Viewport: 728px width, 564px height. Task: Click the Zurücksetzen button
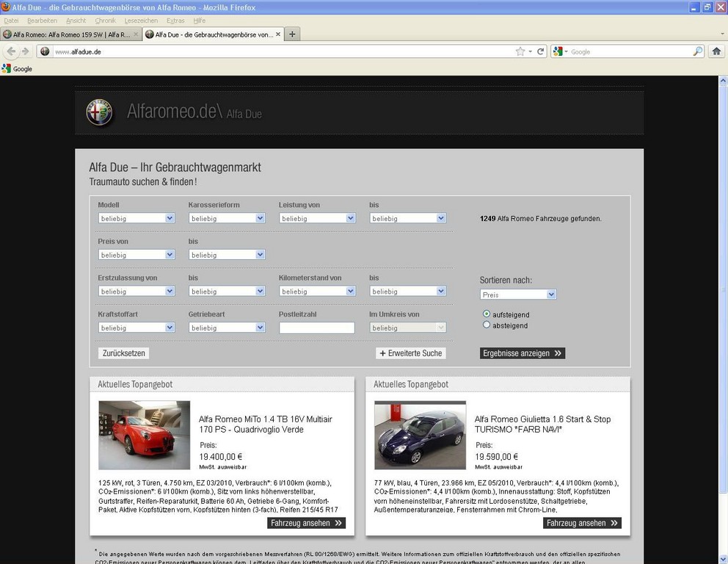123,353
